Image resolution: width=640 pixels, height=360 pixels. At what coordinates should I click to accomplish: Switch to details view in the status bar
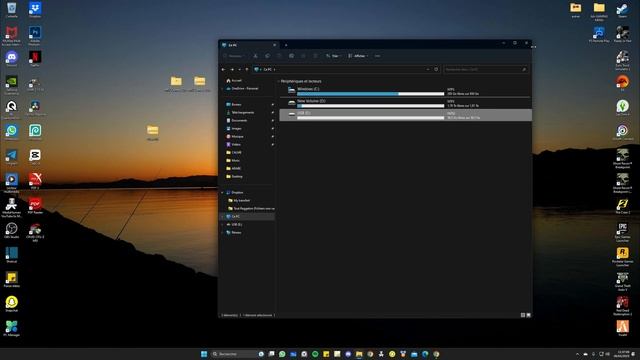[x=522, y=315]
